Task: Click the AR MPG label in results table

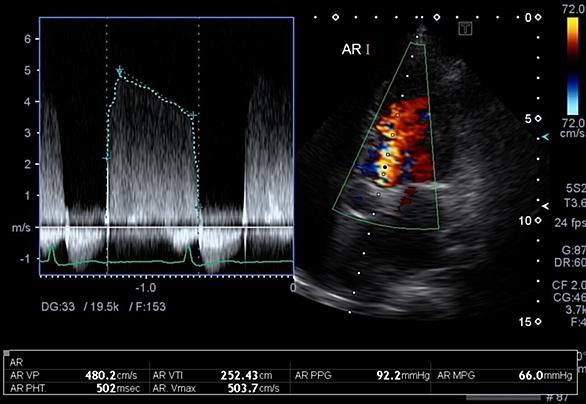Action: pyautogui.click(x=456, y=375)
